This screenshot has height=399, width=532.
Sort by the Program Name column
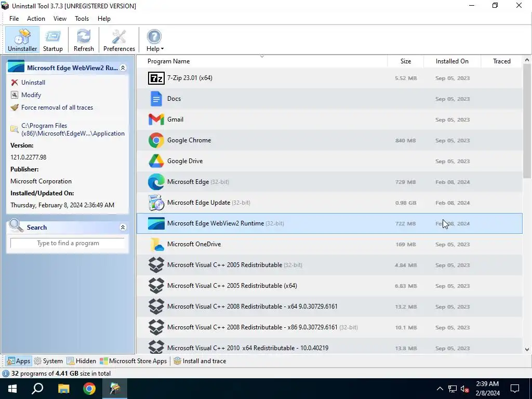coord(262,61)
